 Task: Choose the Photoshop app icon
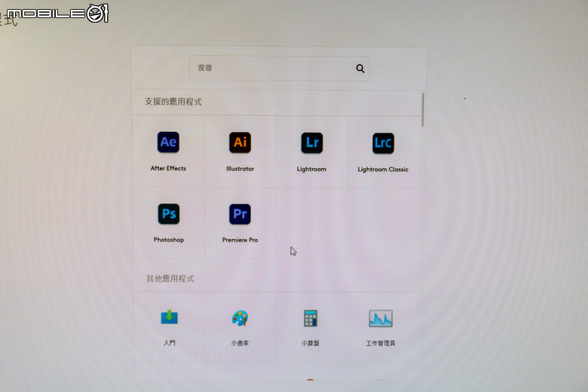(x=169, y=214)
